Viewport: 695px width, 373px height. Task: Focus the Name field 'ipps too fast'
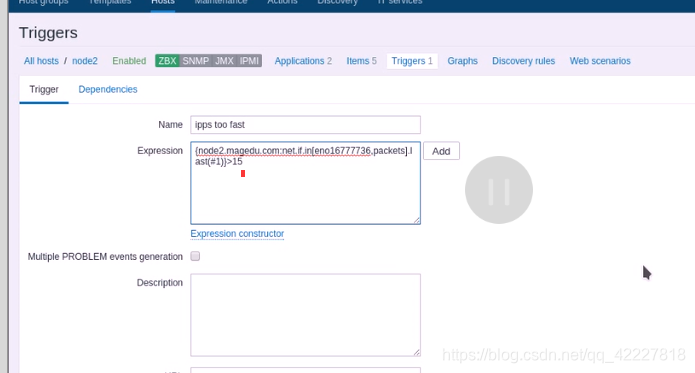(x=305, y=125)
